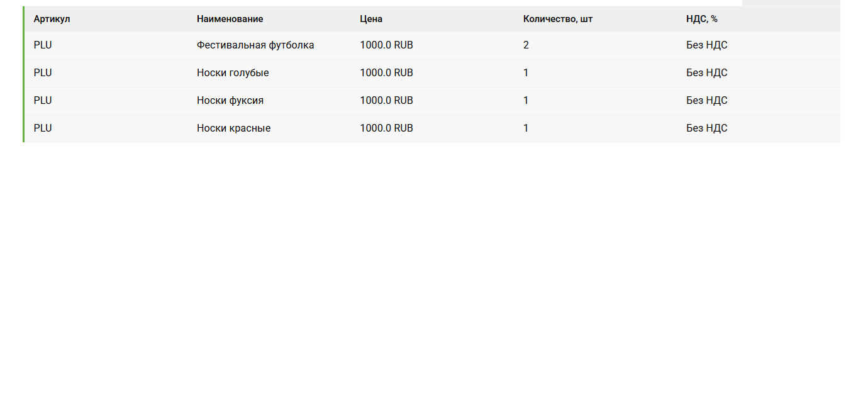Select the price of Носки красные
Screen dimensions: 868x408
tap(386, 128)
